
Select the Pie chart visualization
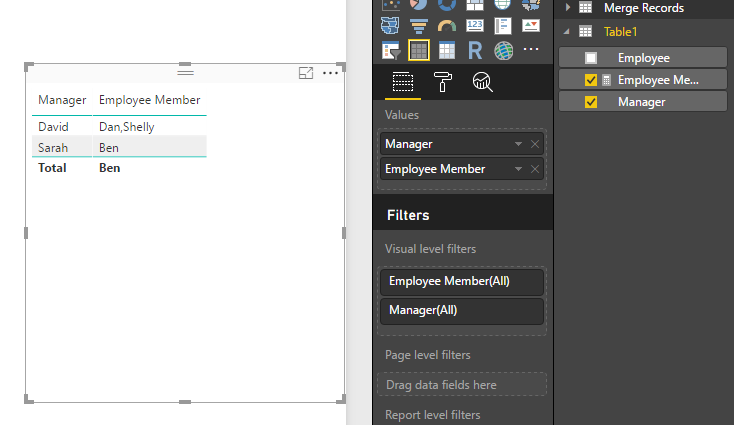pos(418,4)
